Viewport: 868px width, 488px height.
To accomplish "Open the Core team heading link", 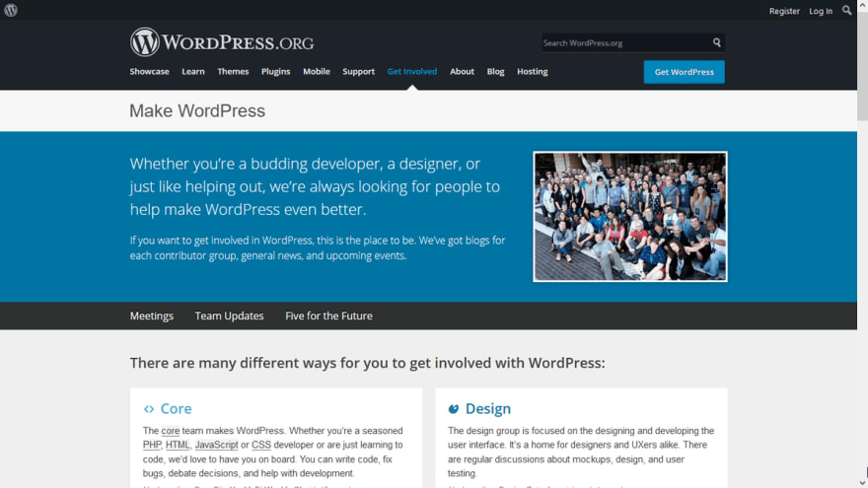I will 176,408.
